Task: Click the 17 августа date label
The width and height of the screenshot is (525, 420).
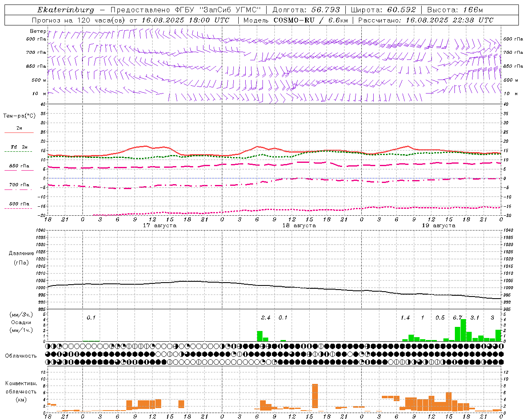Action: click(160, 226)
